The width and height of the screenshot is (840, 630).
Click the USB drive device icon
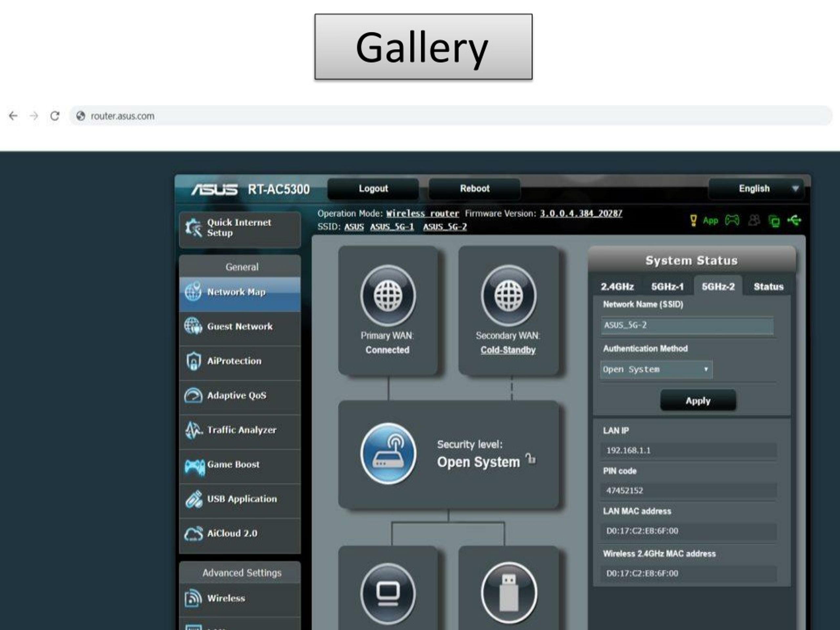point(509,593)
